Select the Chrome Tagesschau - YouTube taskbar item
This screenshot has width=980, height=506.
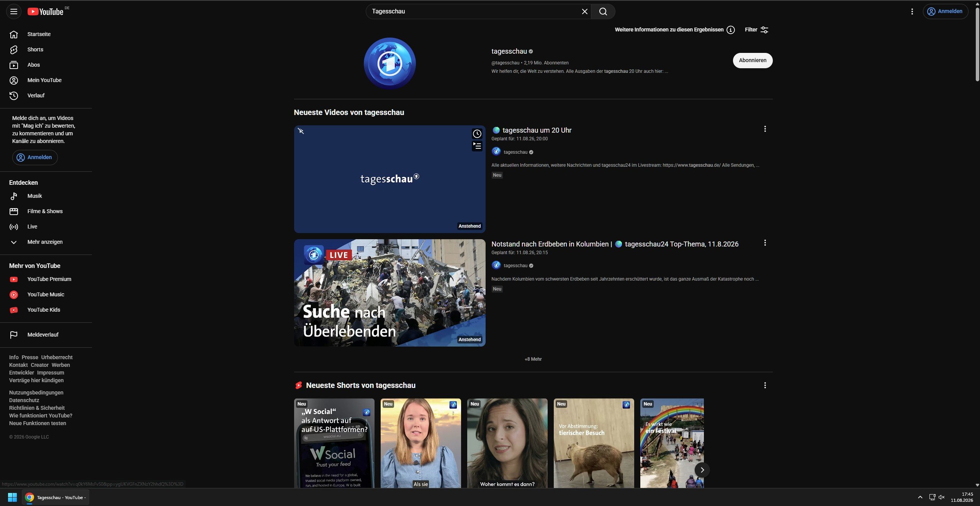56,497
